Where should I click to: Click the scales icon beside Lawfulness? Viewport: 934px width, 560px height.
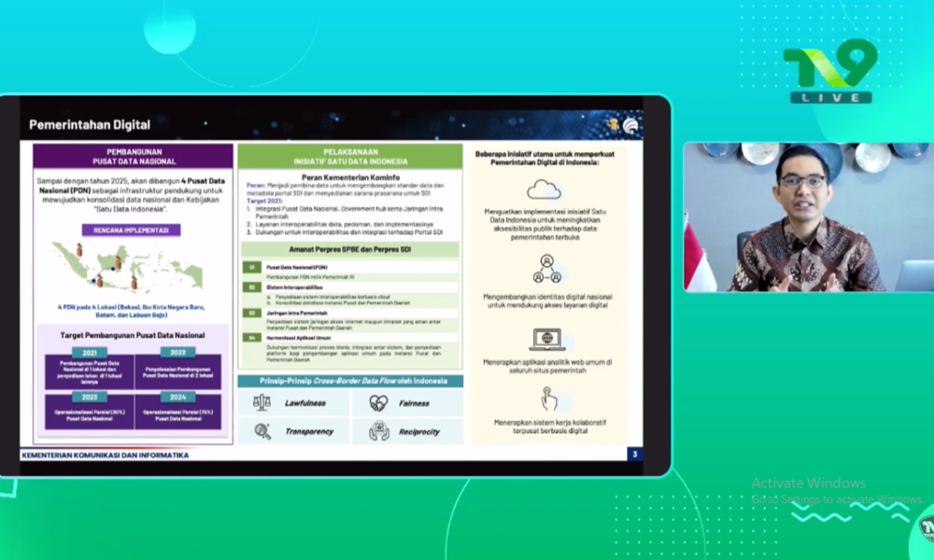click(x=262, y=403)
